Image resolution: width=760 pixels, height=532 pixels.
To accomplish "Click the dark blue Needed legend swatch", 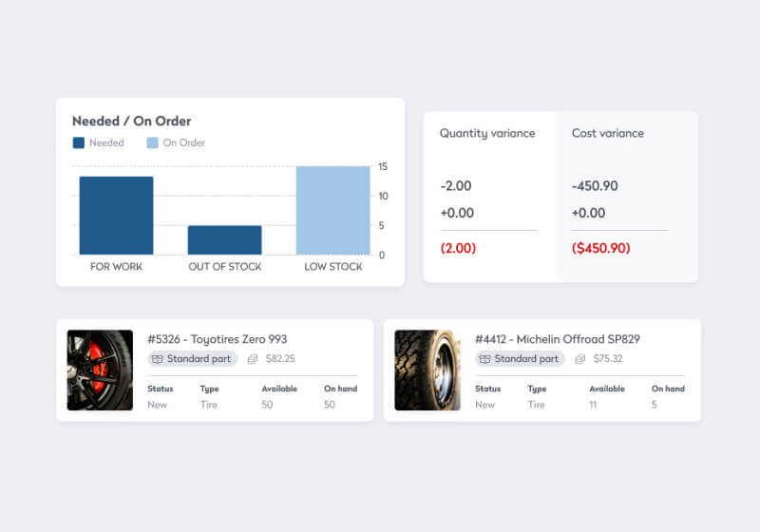I will coord(79,142).
